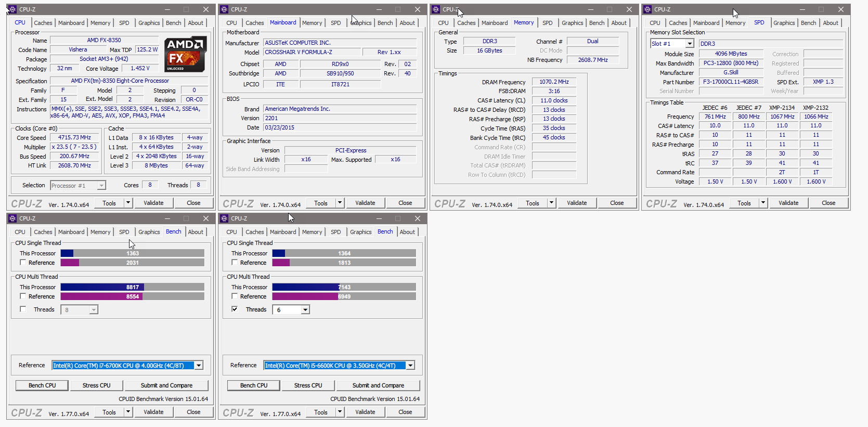Click the CPU-Z title icon in the Memory window

[x=436, y=9]
